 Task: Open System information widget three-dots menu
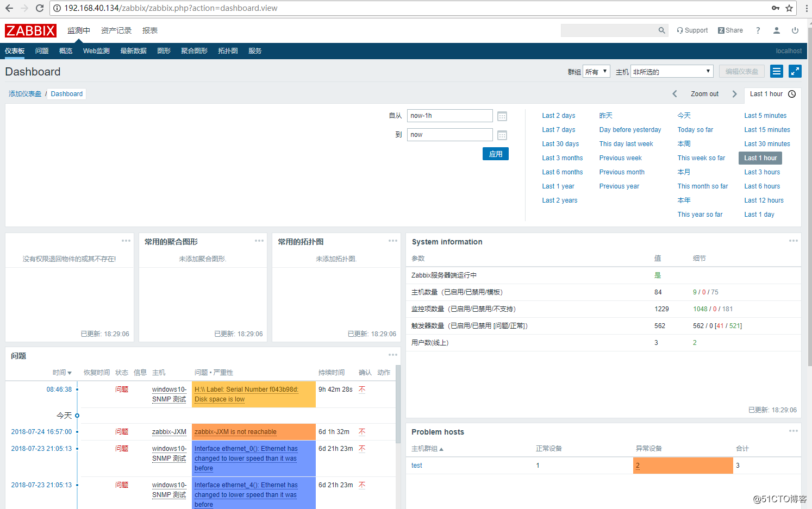[794, 241]
